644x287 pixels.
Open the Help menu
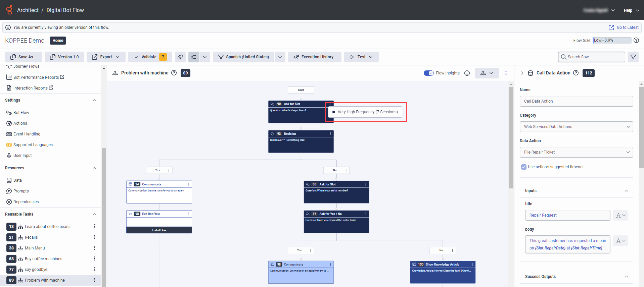click(x=631, y=10)
